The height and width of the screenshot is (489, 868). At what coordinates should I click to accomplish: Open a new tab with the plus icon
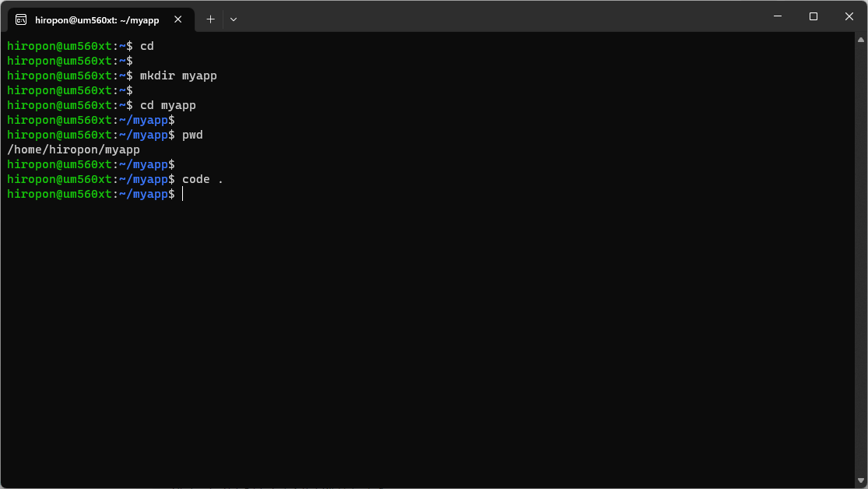tap(210, 19)
